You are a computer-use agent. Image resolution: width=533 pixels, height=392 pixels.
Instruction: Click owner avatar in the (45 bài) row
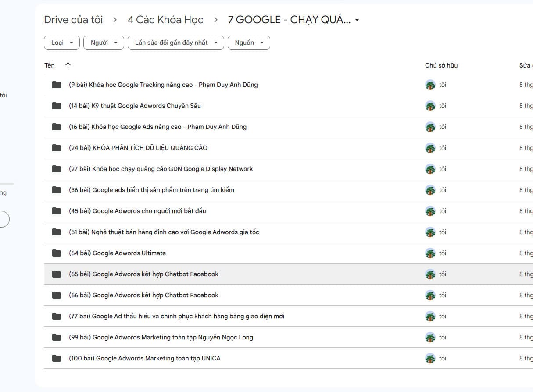[430, 211]
